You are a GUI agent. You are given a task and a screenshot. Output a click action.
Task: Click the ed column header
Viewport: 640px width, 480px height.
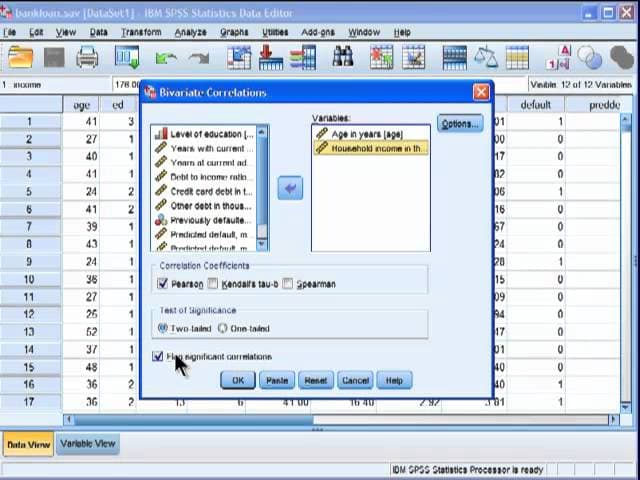click(118, 105)
